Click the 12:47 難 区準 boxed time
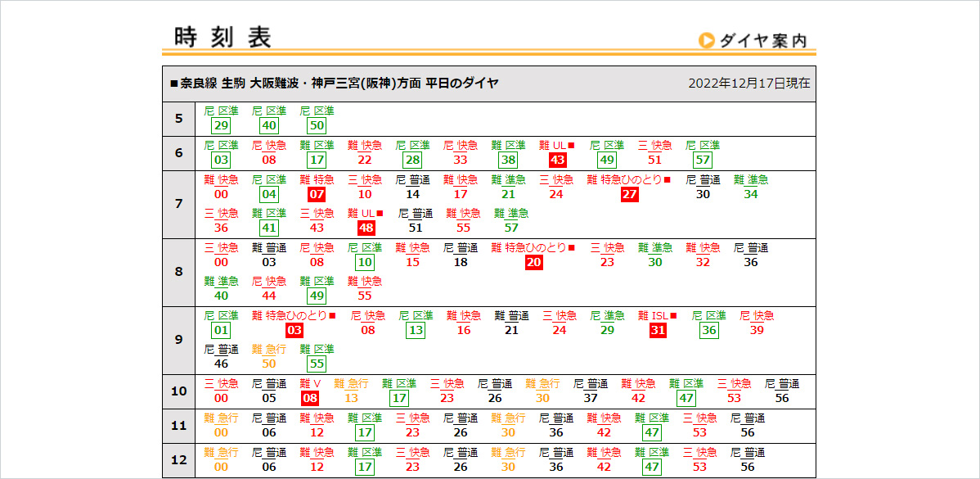Viewport: 980px width, 479px height. [652, 467]
